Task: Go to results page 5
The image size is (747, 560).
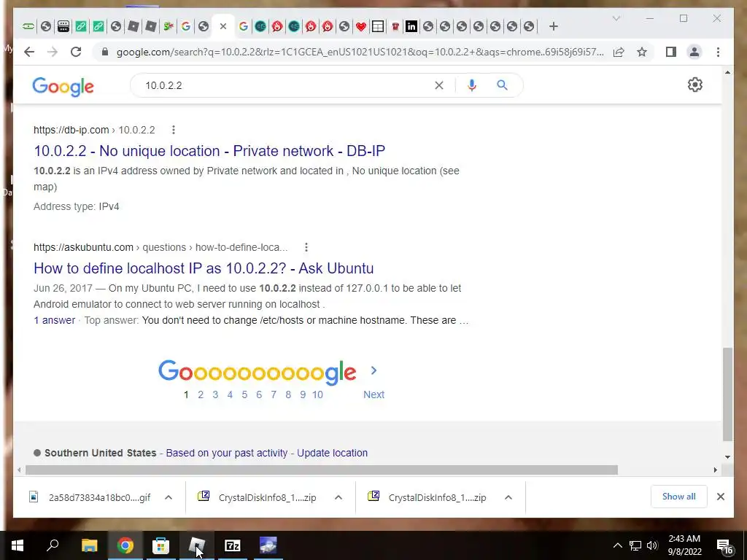Action: 244,394
